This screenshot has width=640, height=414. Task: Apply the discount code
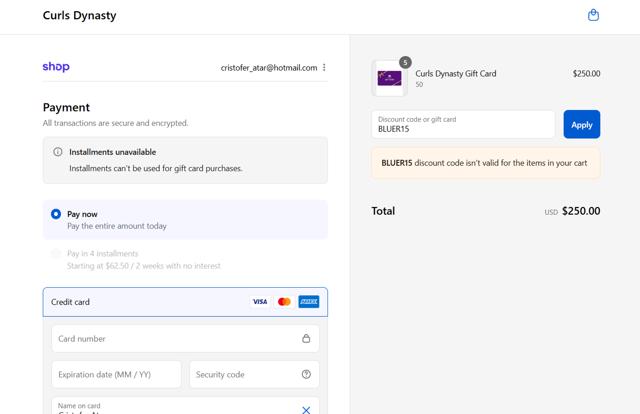[x=582, y=124]
